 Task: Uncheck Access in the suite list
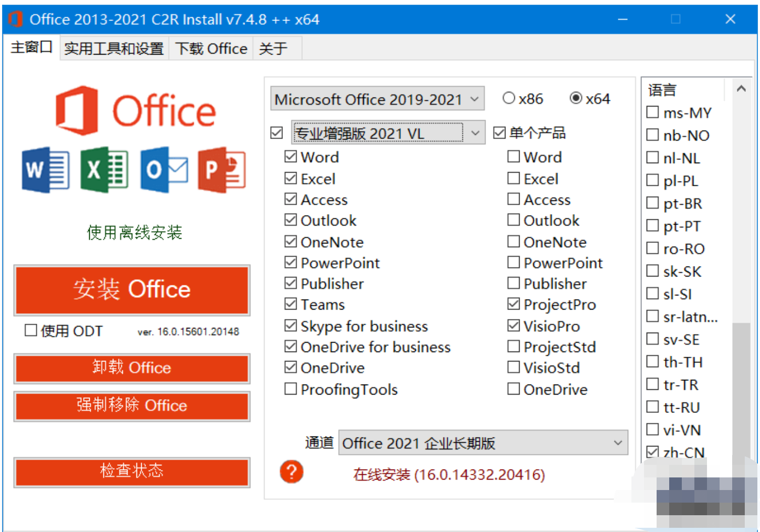[290, 199]
